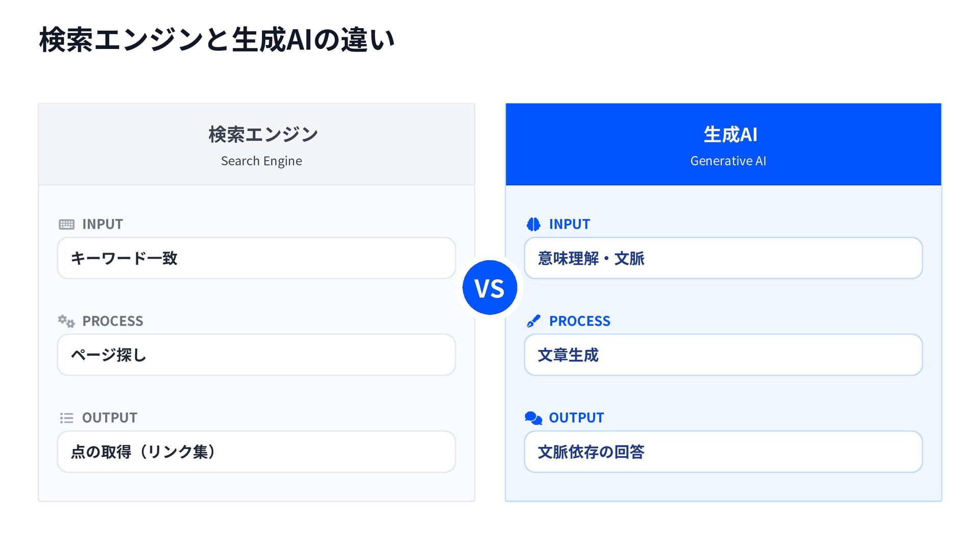
Task: Click the slide title 検索エンジンと生成AIの違い
Action: tap(217, 40)
